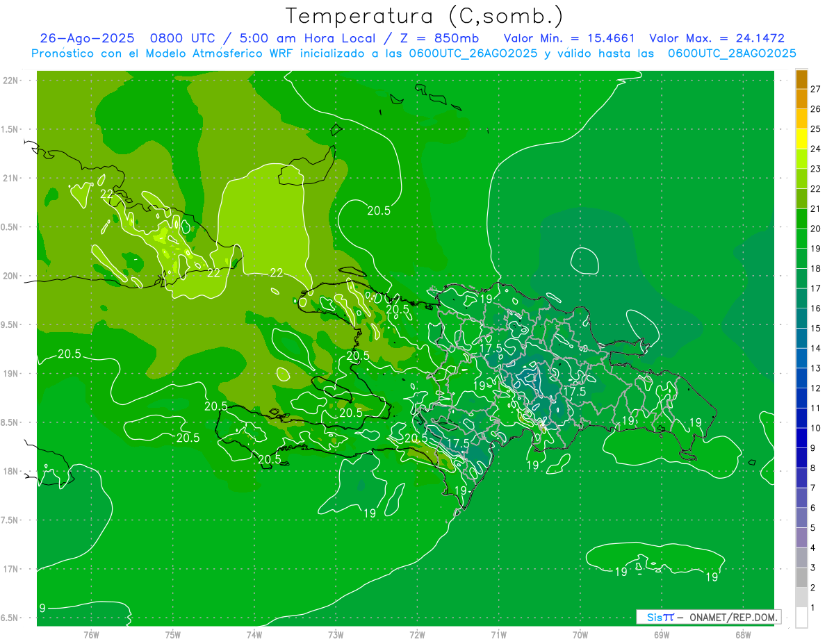Click the '74W' longitude label
Viewport: 834px width, 644px height.
[x=254, y=636]
